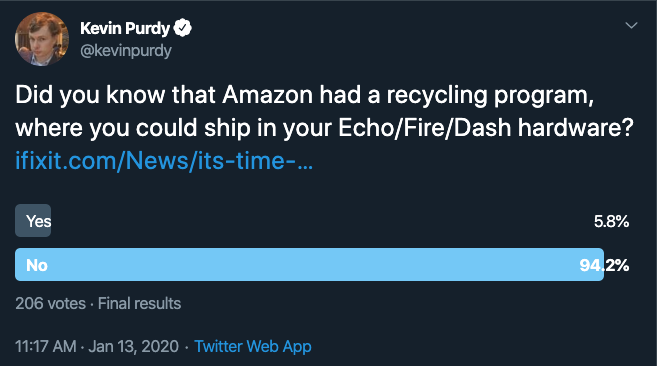Click the Final results text
This screenshot has height=366, width=657.
[x=140, y=303]
